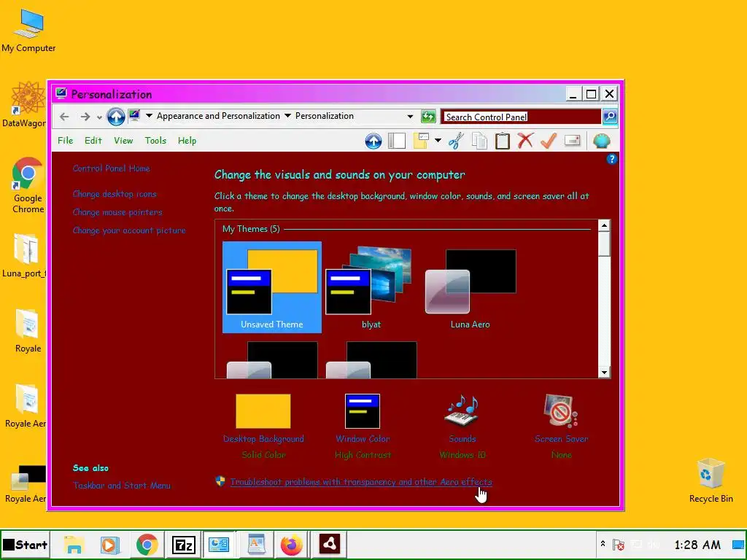
Task: Show hidden system tray icons
Action: [x=603, y=544]
